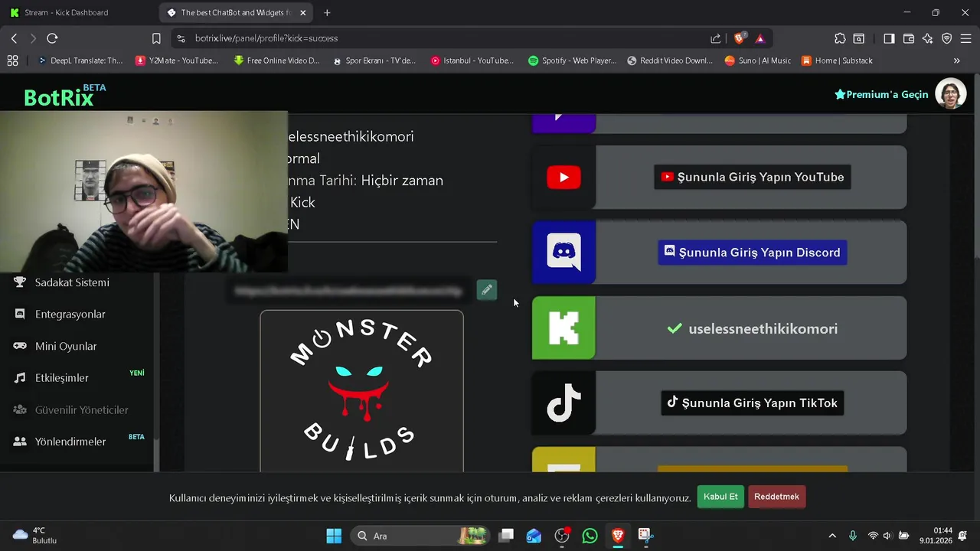Open Etkileşimler in the sidebar

click(62, 378)
